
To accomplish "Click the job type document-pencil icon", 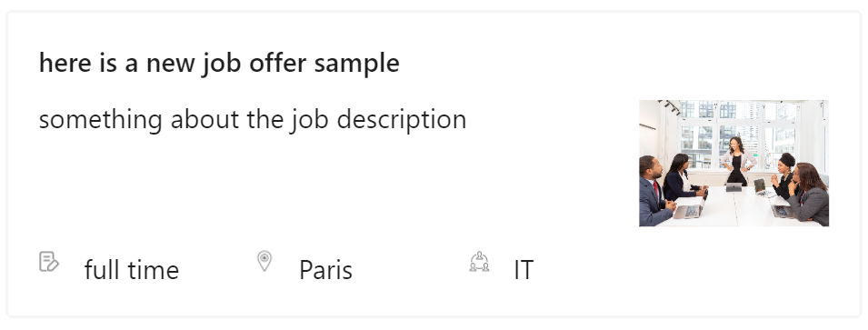I will 49,261.
